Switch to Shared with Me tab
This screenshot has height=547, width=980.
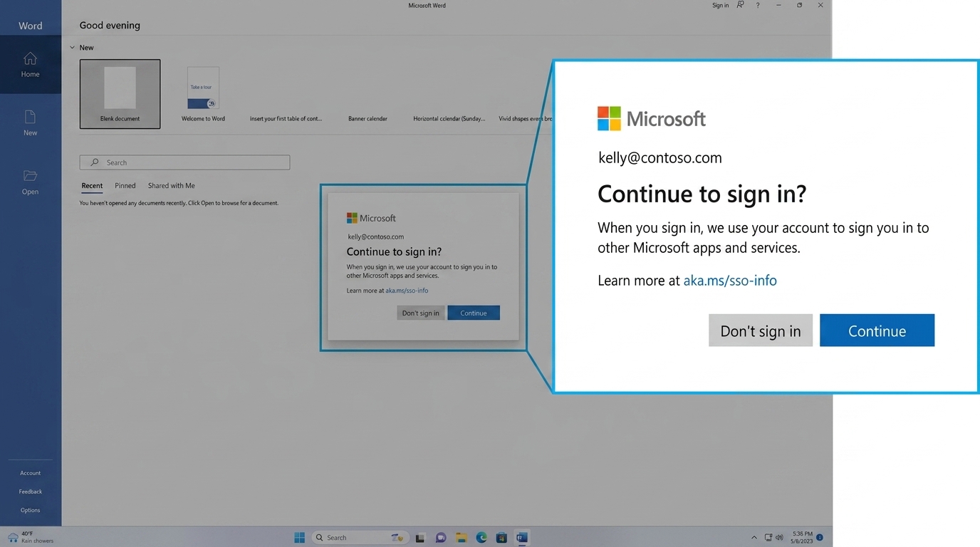click(x=172, y=186)
